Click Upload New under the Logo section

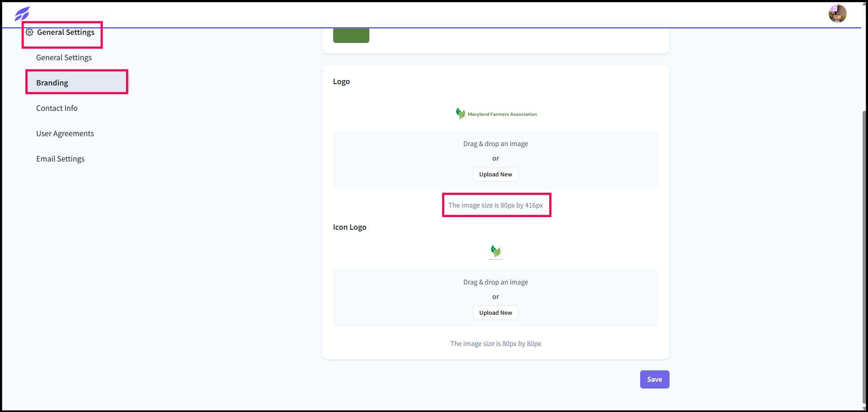tap(495, 174)
